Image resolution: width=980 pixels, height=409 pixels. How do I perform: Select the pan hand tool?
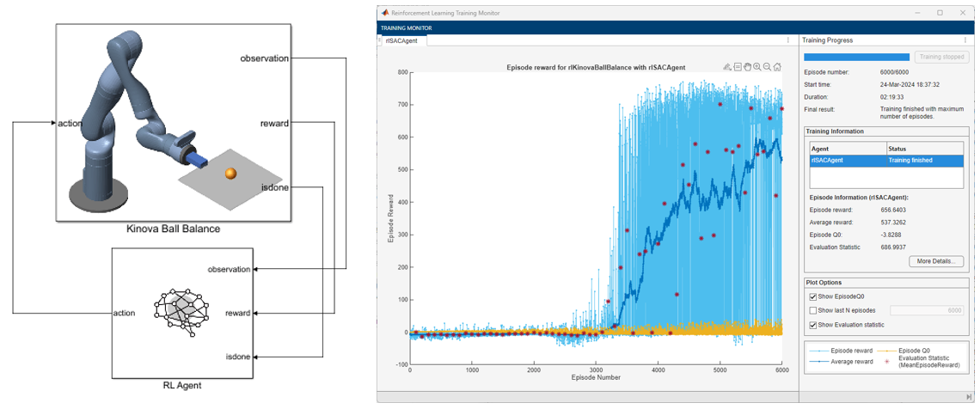pyautogui.click(x=747, y=67)
